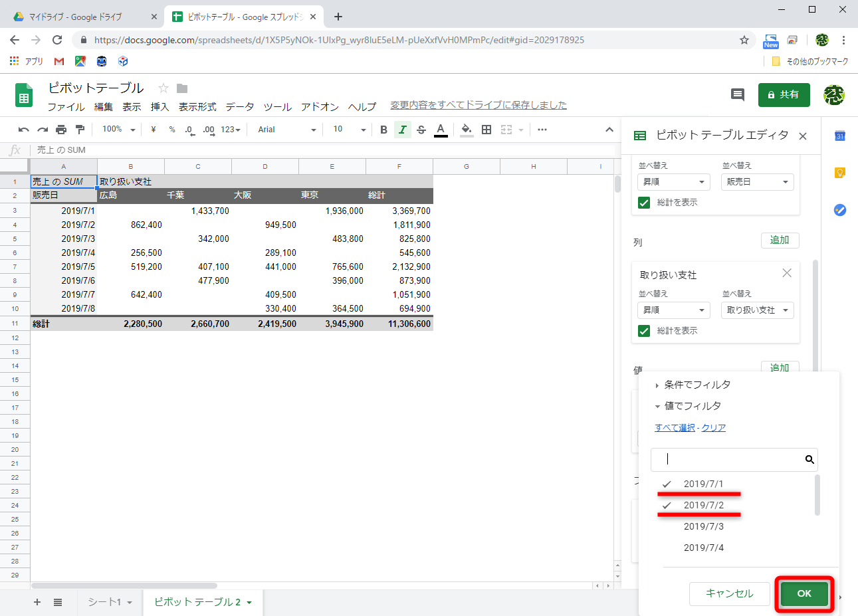
Task: Click the OK button to apply filter
Action: [804, 594]
